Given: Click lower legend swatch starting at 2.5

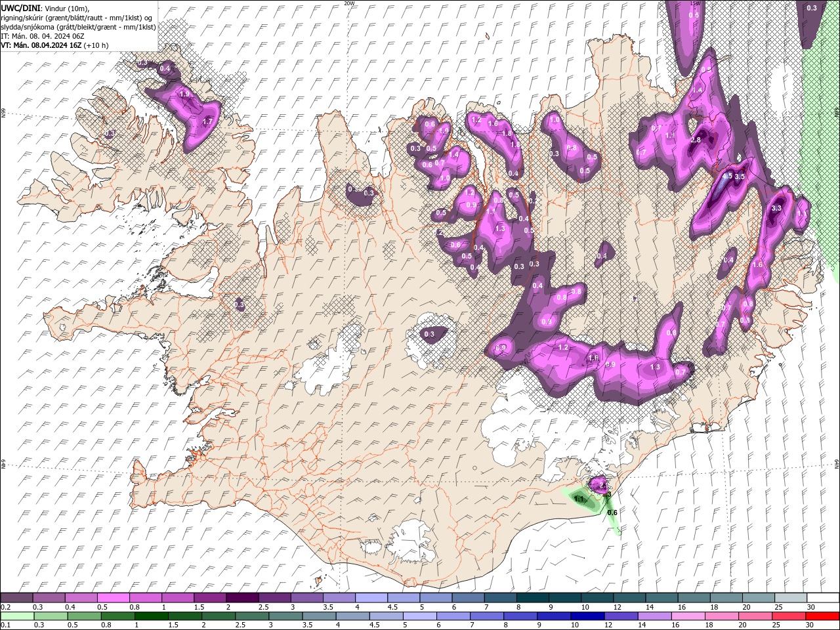Looking at the screenshot, I should tap(251, 616).
